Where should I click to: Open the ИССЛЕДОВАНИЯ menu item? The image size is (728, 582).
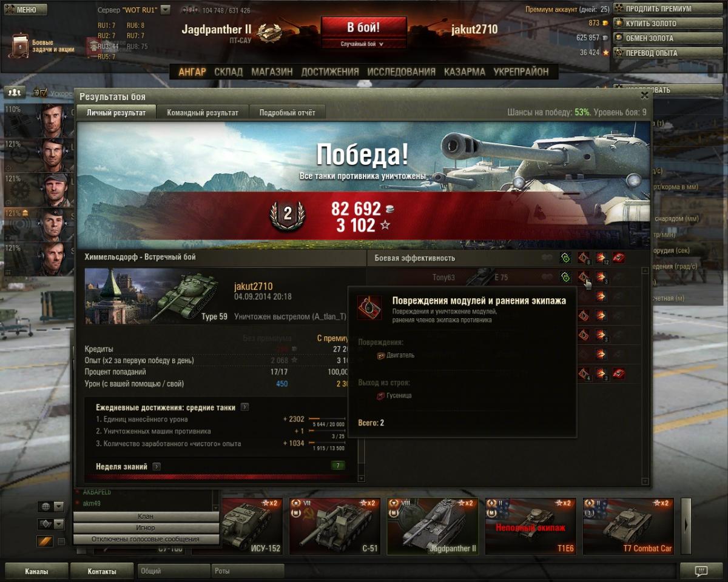pyautogui.click(x=401, y=72)
